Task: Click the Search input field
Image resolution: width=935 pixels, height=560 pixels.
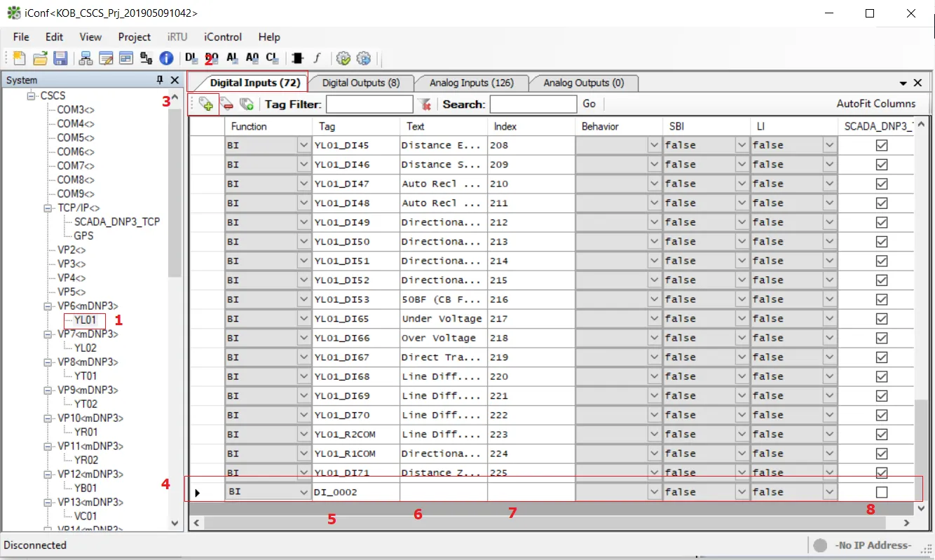Action: pos(533,104)
